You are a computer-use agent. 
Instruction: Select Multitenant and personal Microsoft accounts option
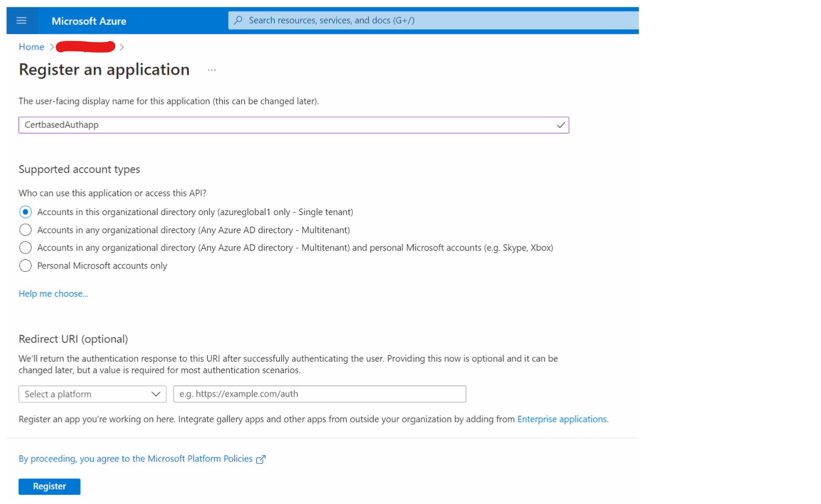point(25,248)
